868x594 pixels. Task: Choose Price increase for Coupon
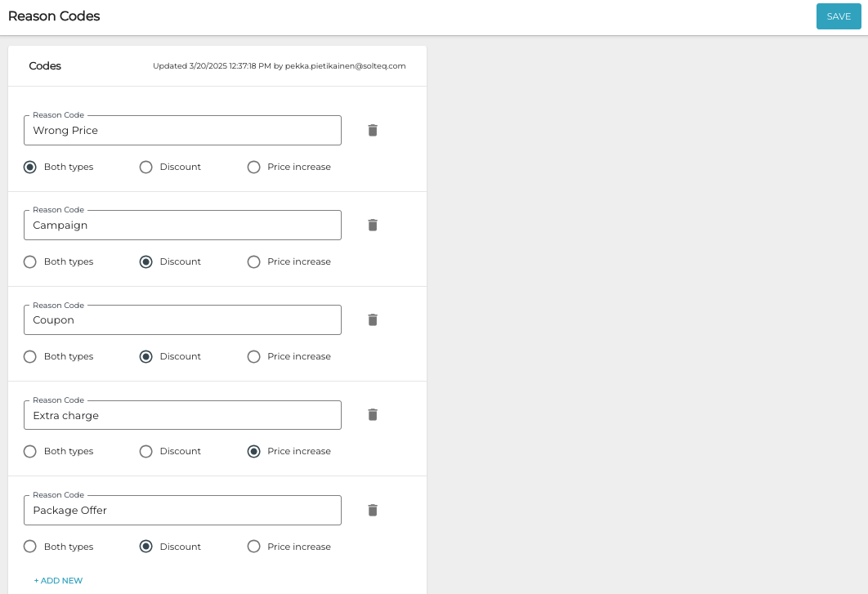[254, 356]
